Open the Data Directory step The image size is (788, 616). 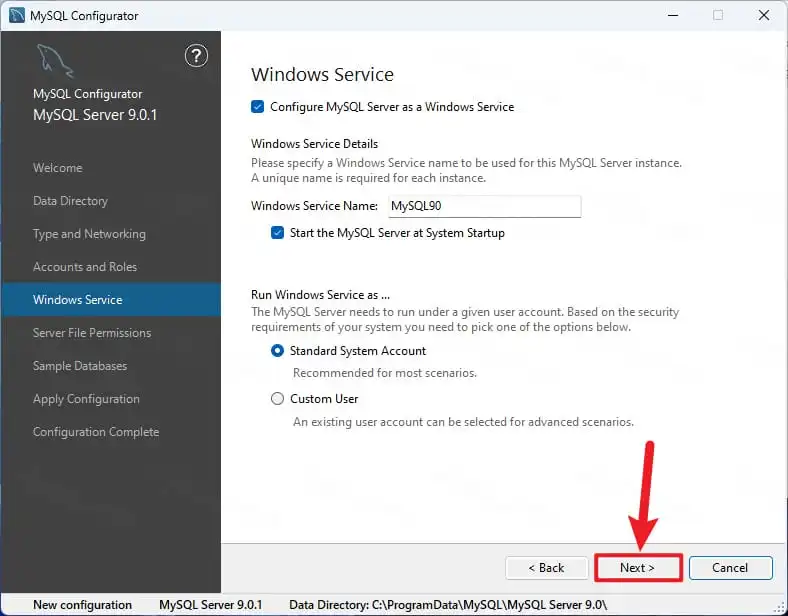click(x=70, y=201)
